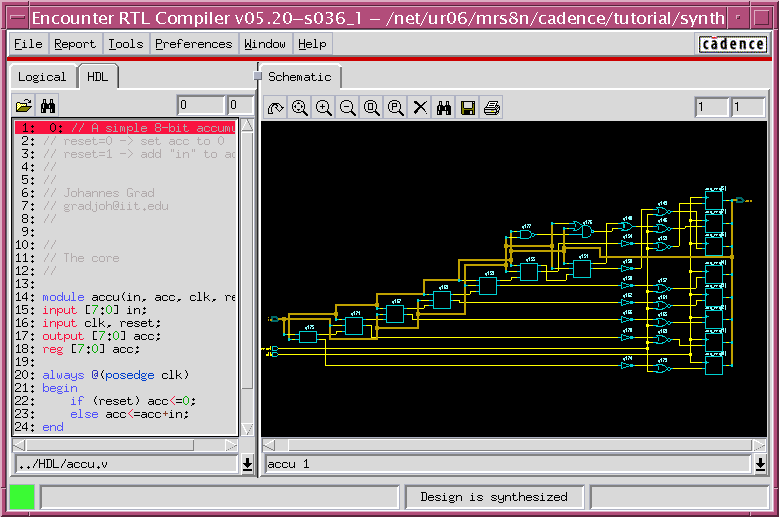Click the magnifier icon marked with P
Image resolution: width=779 pixels, height=517 pixels.
[395, 108]
